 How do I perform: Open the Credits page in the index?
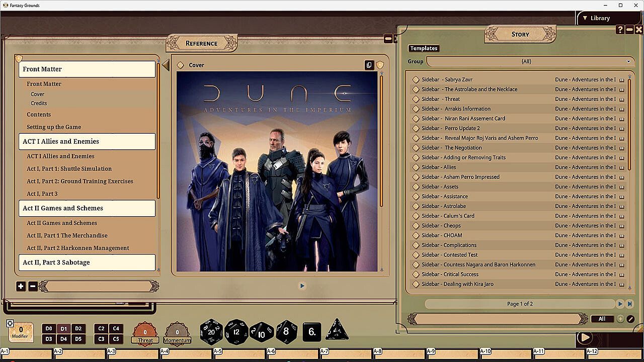[39, 103]
